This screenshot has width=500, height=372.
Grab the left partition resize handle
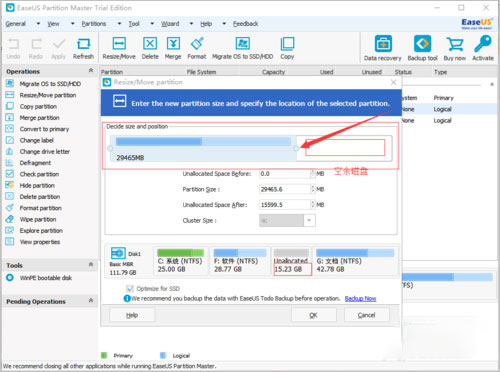pyautogui.click(x=110, y=148)
